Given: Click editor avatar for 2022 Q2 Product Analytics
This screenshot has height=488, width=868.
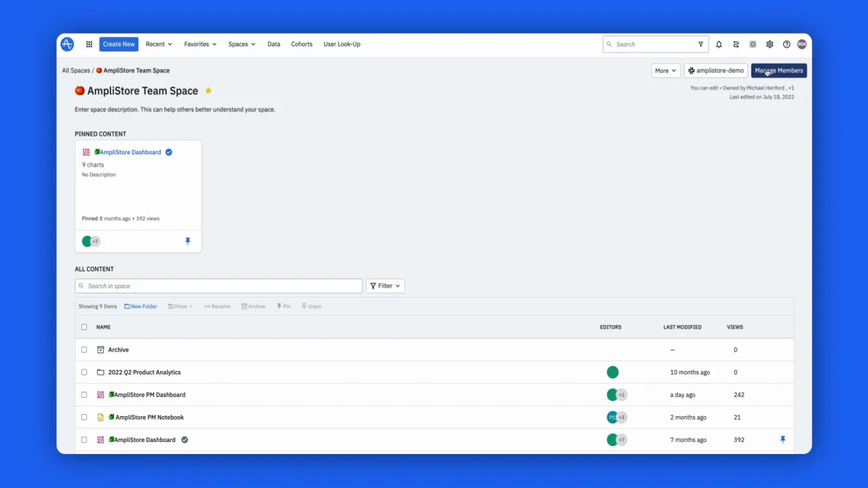Looking at the screenshot, I should point(613,372).
